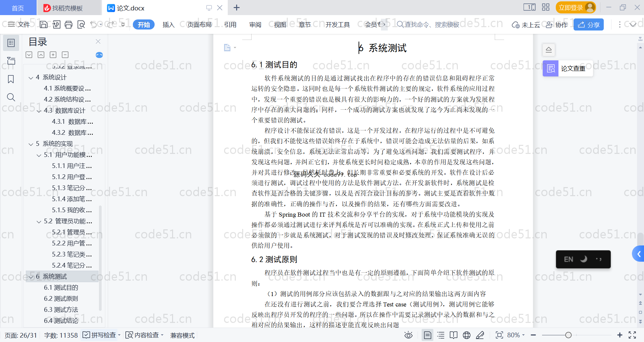Image resolution: width=644 pixels, height=342 pixels.
Task: Click 兼容模式 in status bar
Action: click(x=182, y=335)
